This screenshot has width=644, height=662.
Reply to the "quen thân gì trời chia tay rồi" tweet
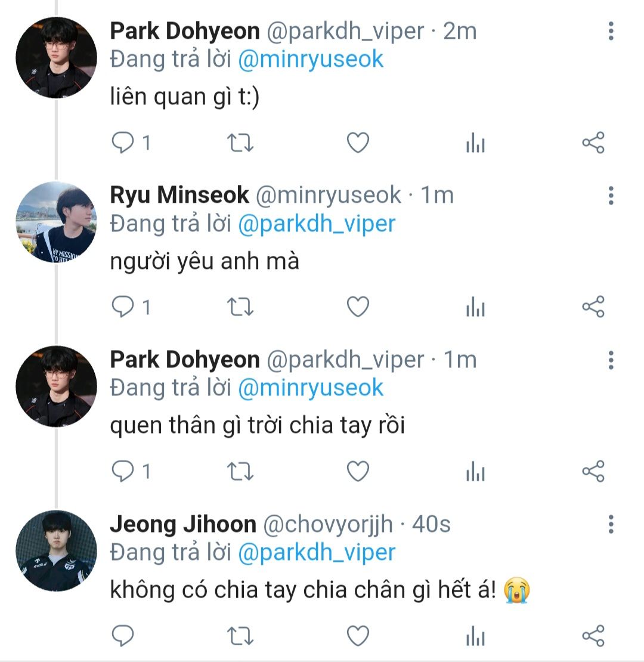point(124,472)
